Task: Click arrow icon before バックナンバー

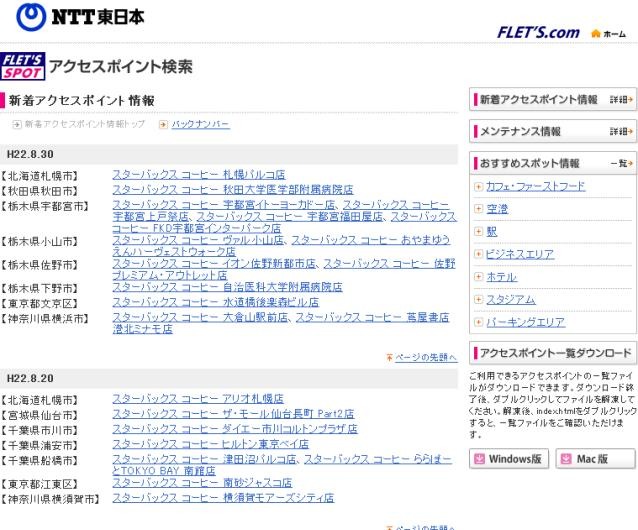Action: click(x=163, y=124)
